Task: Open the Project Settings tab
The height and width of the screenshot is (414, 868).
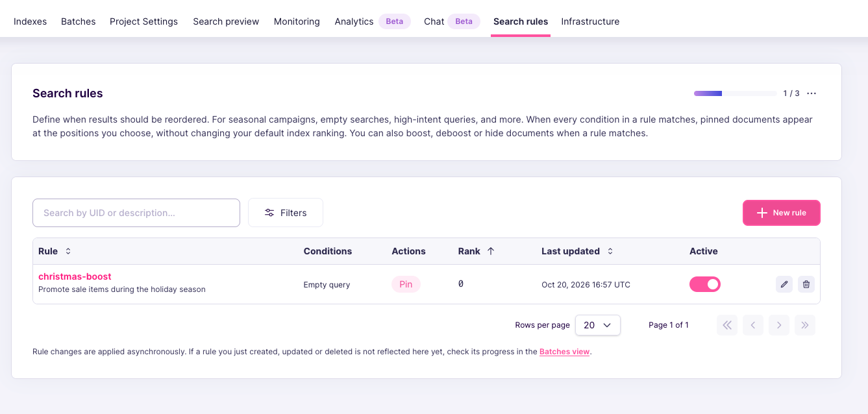Action: pyautogui.click(x=143, y=21)
